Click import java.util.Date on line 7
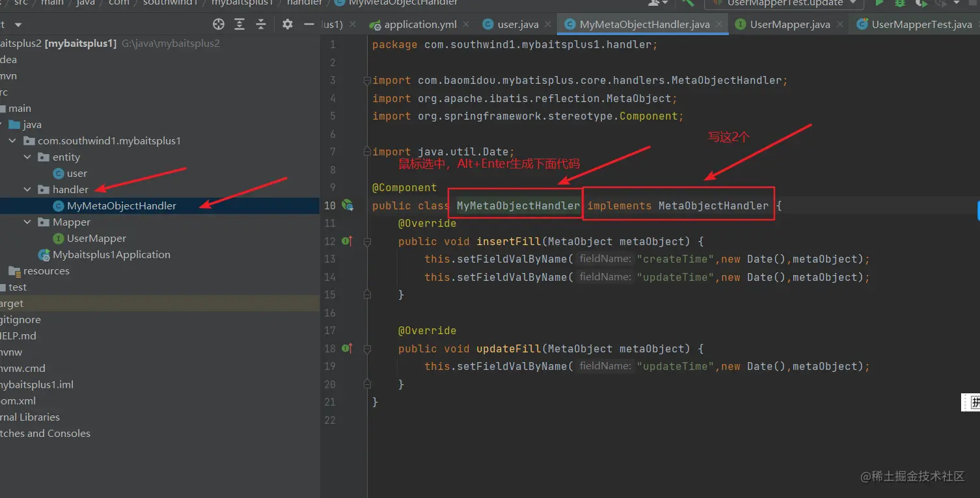 (x=444, y=152)
